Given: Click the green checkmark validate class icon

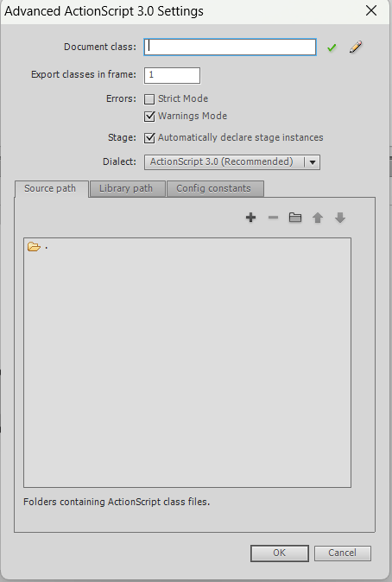Looking at the screenshot, I should [332, 47].
